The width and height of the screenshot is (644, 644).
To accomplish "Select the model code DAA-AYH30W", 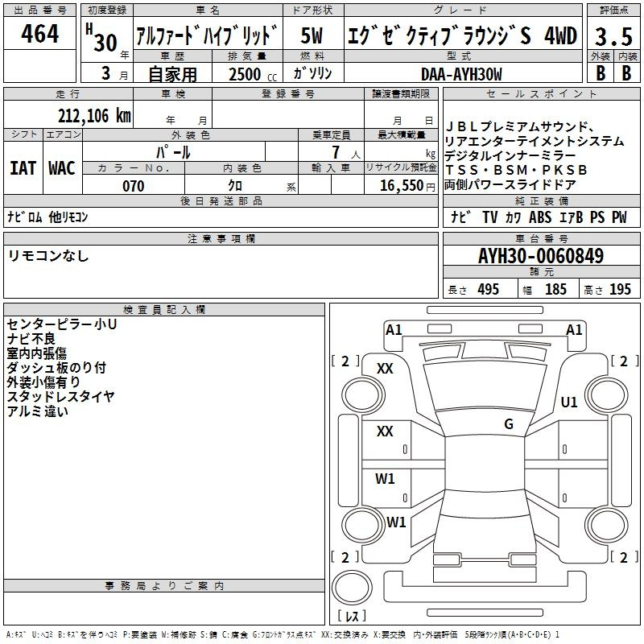I will [x=461, y=74].
